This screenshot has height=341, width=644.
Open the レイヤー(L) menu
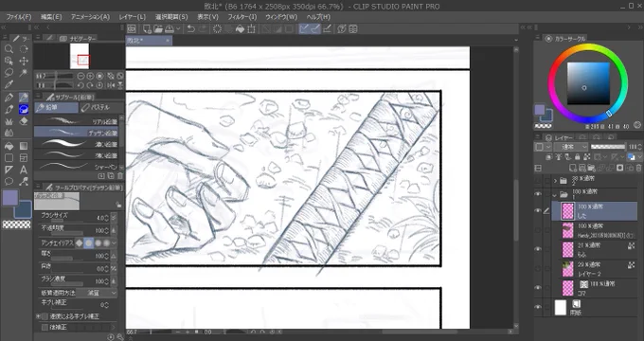coord(133,17)
